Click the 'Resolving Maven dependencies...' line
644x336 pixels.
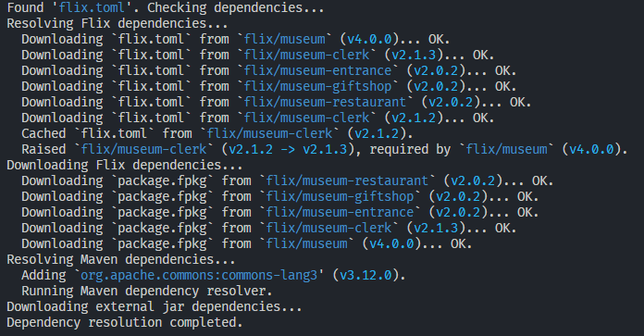click(x=120, y=259)
